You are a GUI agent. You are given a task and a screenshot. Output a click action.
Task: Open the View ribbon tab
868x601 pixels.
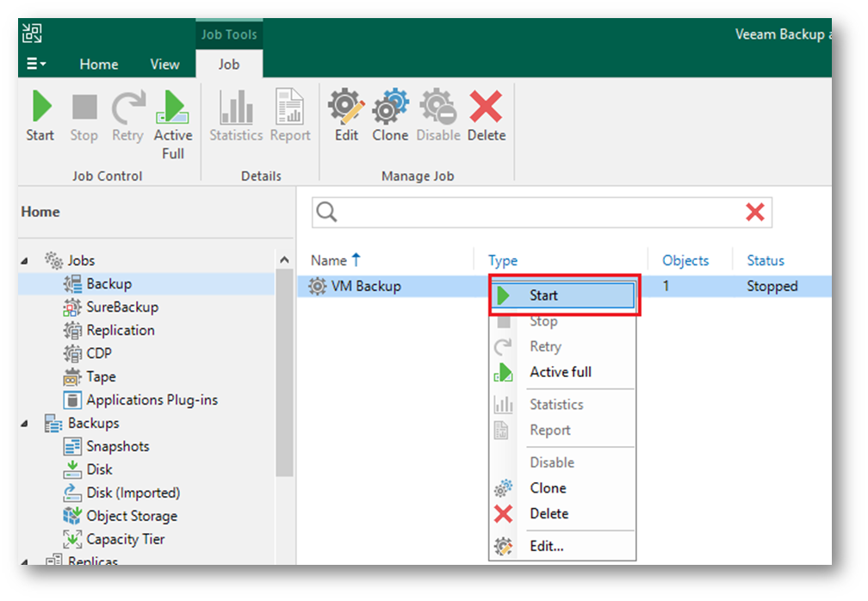click(164, 65)
